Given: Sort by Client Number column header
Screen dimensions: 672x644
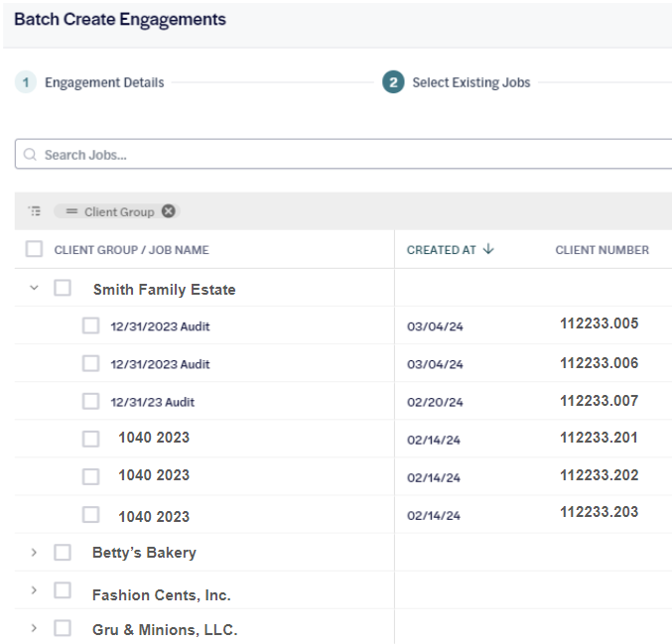Looking at the screenshot, I should (x=602, y=250).
